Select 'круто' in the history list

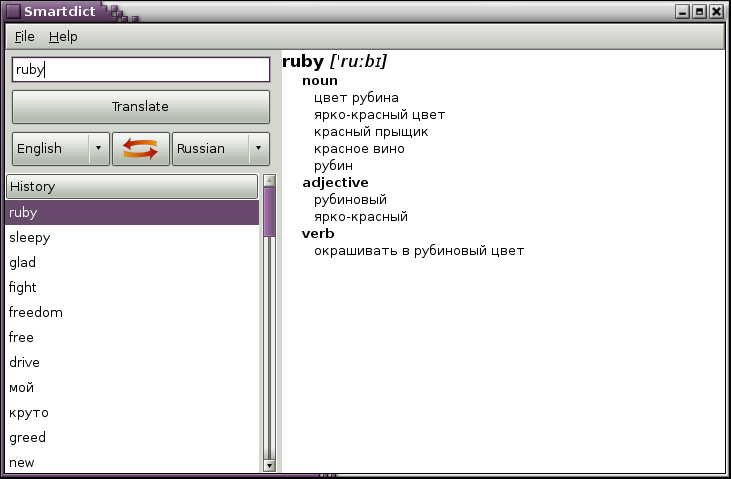pos(132,412)
